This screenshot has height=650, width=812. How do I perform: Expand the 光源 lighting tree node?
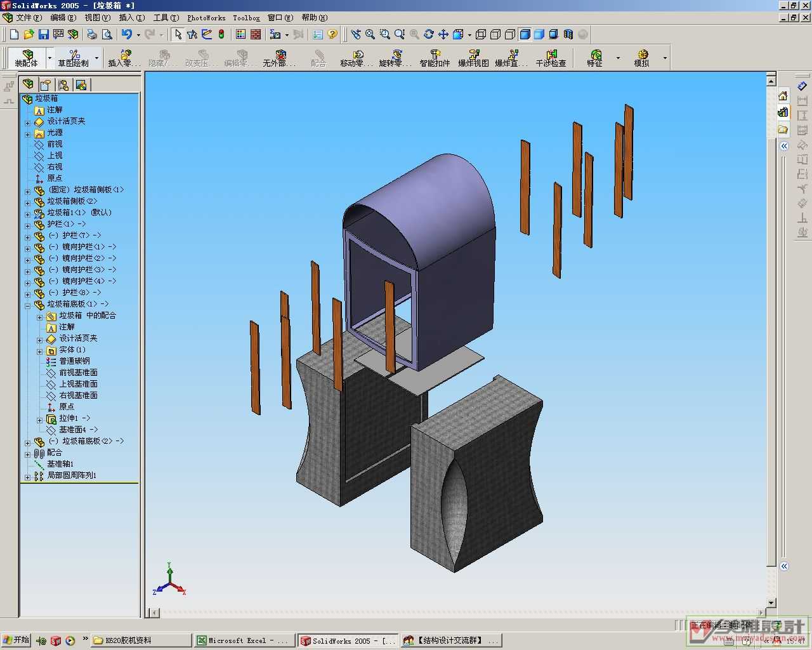[27, 134]
